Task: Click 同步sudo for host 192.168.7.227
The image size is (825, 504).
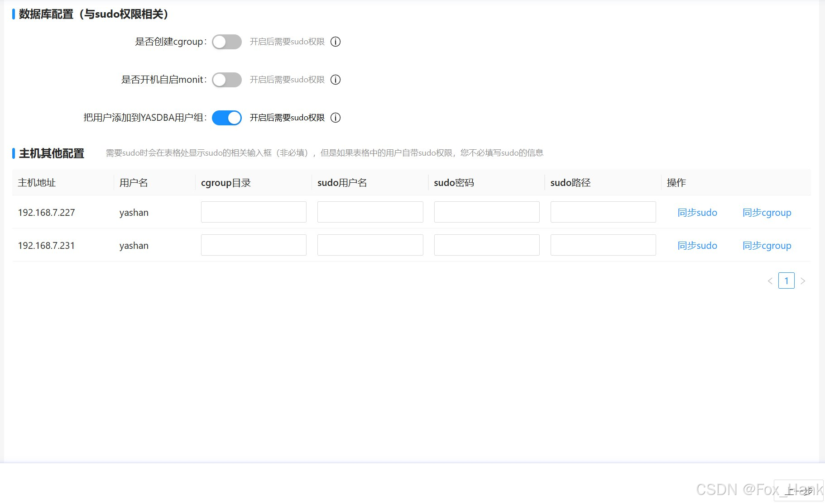Action: 697,213
